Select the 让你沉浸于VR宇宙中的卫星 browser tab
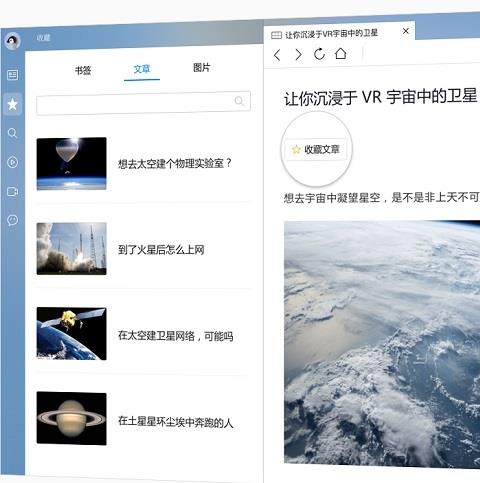 (339, 32)
